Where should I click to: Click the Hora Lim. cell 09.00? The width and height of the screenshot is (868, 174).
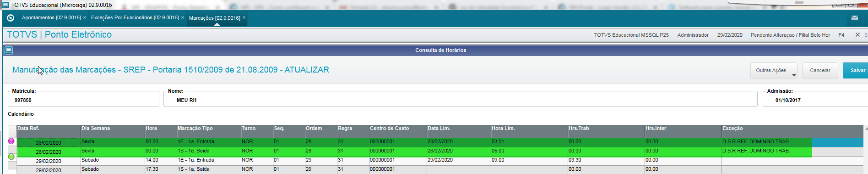(x=529, y=160)
